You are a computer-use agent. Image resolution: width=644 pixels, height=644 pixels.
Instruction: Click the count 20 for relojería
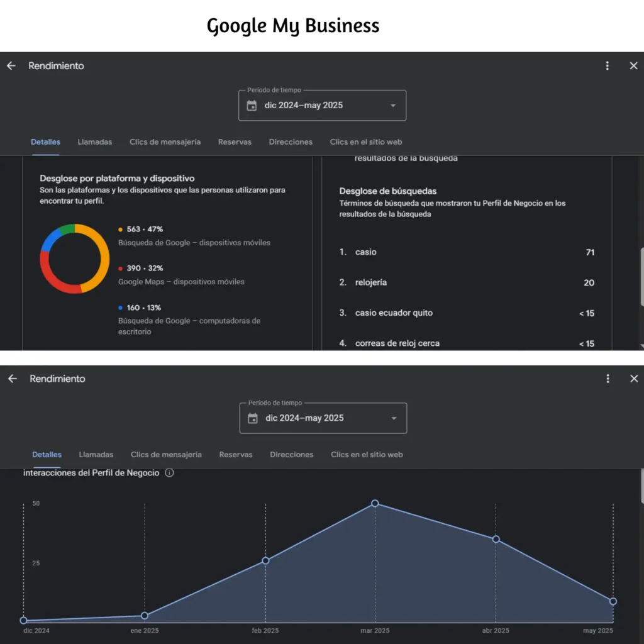pyautogui.click(x=589, y=282)
